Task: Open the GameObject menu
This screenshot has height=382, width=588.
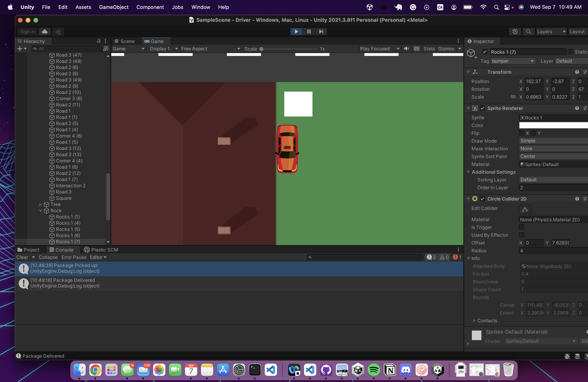Action: point(114,7)
